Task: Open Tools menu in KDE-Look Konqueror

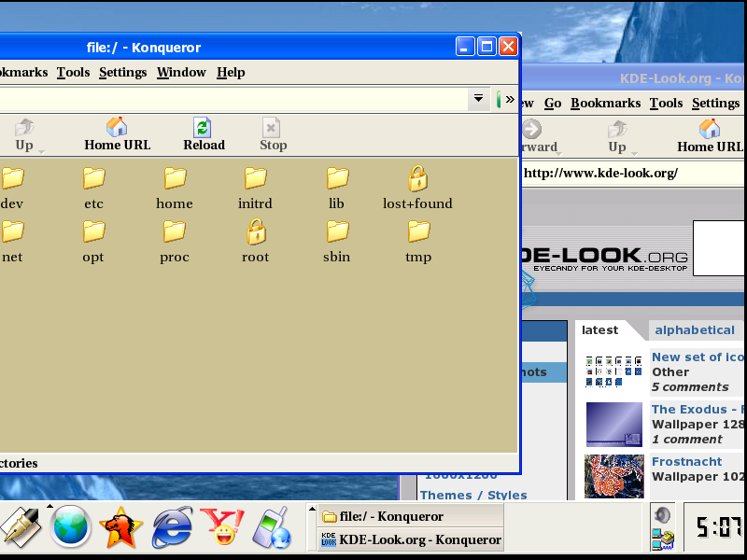Action: click(x=666, y=104)
